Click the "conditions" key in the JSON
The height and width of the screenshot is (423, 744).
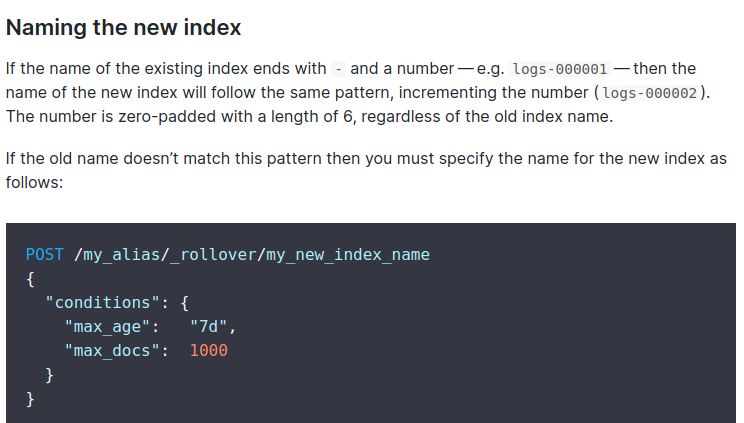coord(102,303)
